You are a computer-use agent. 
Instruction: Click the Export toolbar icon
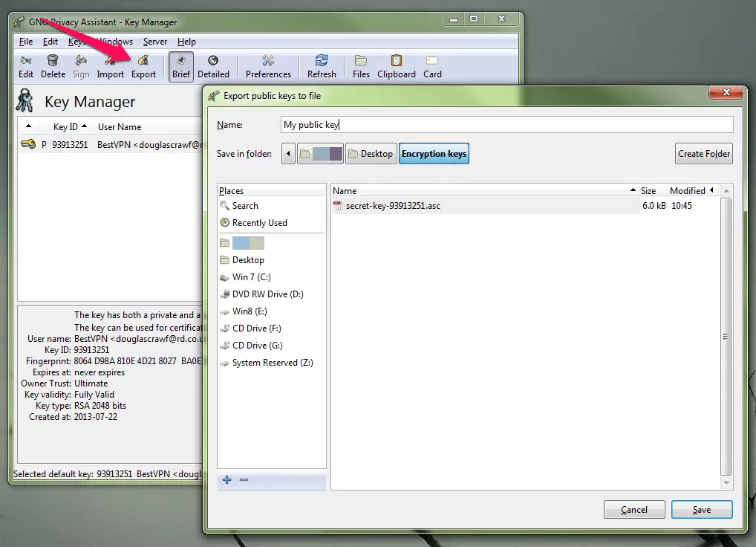coord(143,66)
